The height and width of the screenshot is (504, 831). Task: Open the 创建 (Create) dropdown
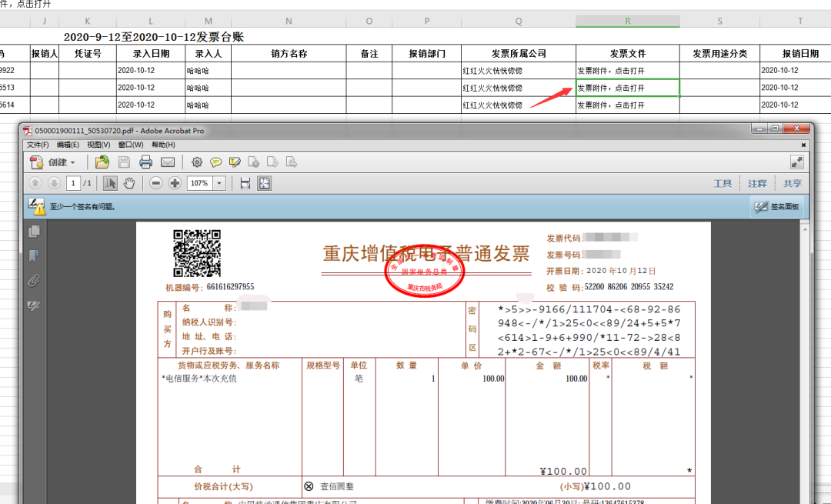pyautogui.click(x=46, y=162)
